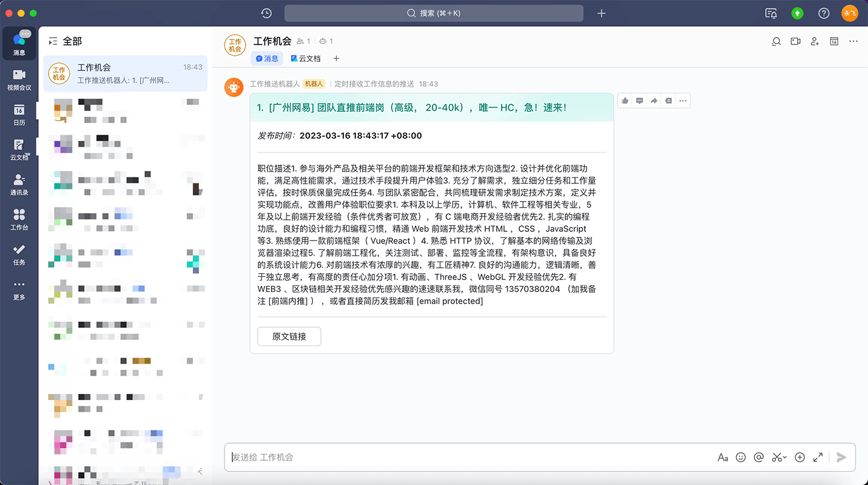Click the search bar 搜索 field
The height and width of the screenshot is (485, 868).
pyautogui.click(x=434, y=13)
